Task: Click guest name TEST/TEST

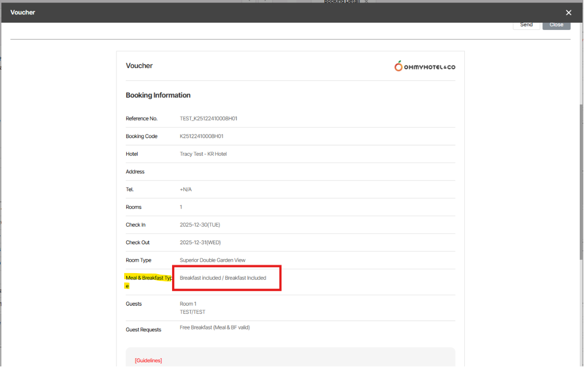Action: 192,312
